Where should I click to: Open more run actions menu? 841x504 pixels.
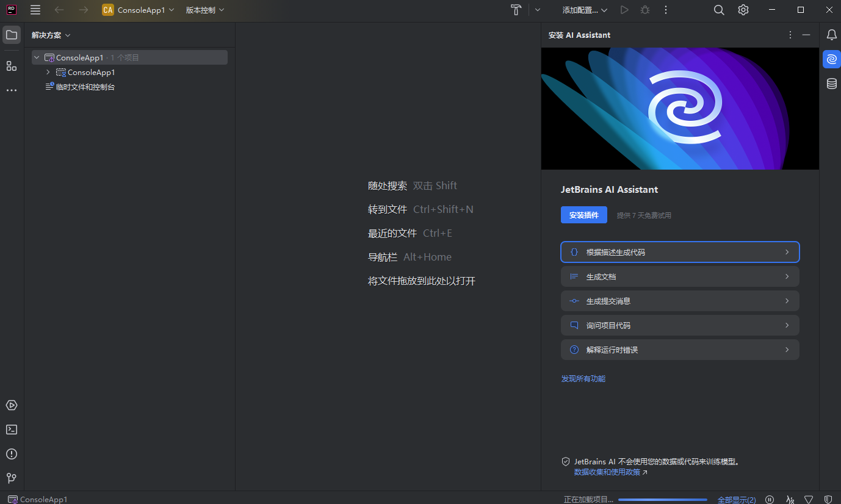point(666,10)
